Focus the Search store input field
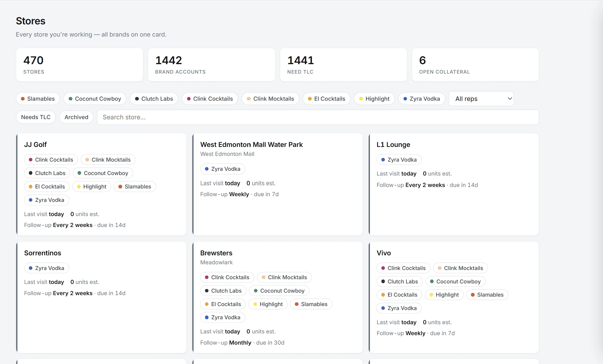Viewport: 603px width, 364px height. pos(318,117)
